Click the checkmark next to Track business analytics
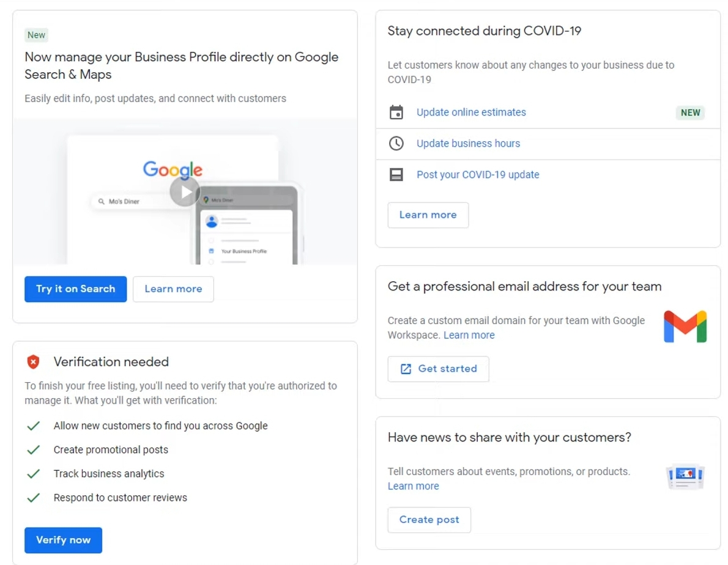 click(x=34, y=474)
